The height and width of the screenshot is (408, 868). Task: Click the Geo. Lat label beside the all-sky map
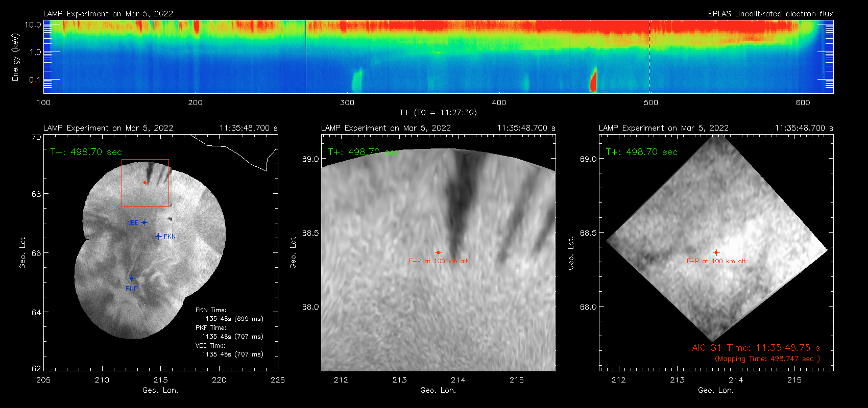click(x=22, y=253)
